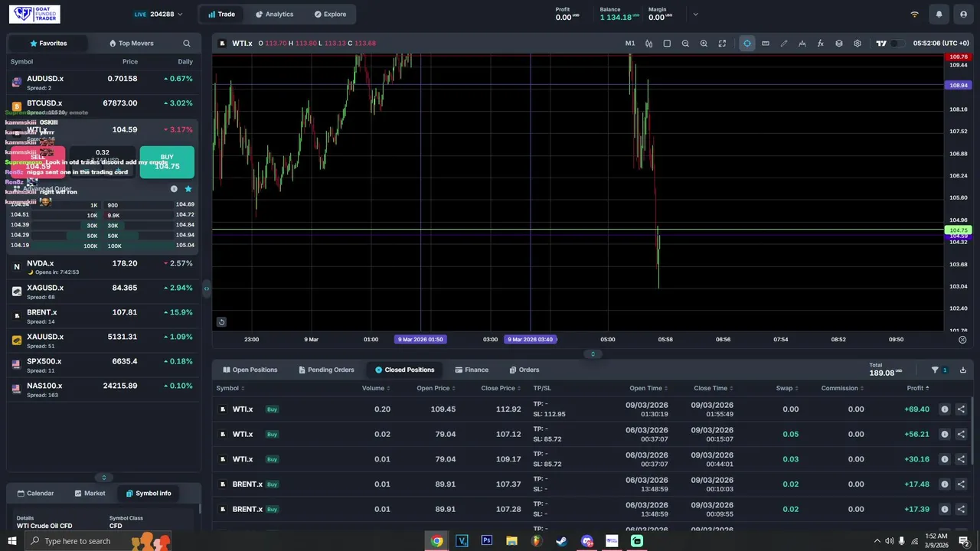Viewport: 980px width, 551px height.
Task: Select AUDUSD.x in the watchlist
Action: pos(103,83)
